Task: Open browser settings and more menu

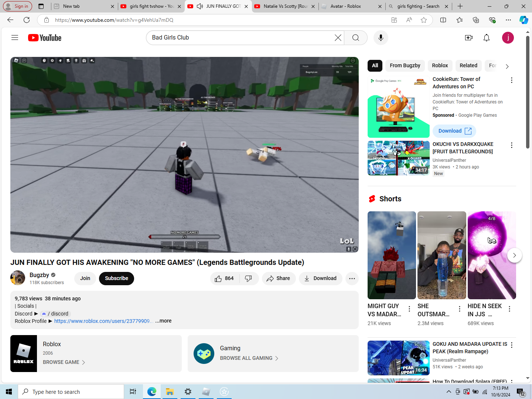Action: coord(508,20)
